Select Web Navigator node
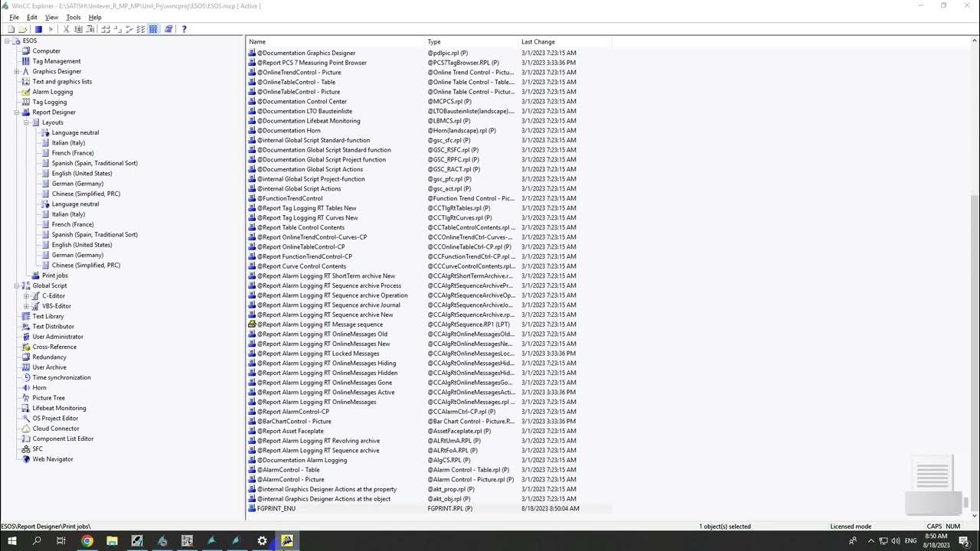 tap(53, 459)
